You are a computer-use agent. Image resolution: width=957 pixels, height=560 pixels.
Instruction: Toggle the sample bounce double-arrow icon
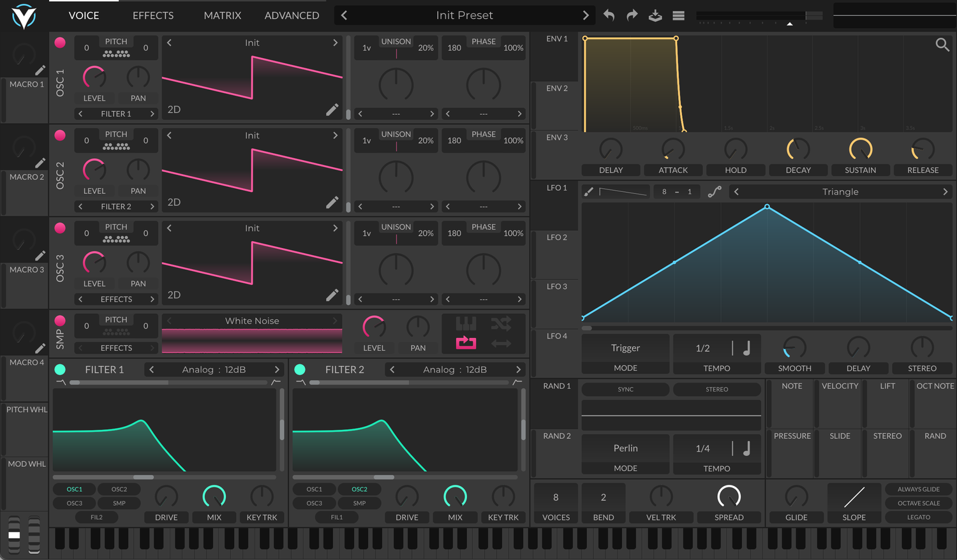coord(501,343)
